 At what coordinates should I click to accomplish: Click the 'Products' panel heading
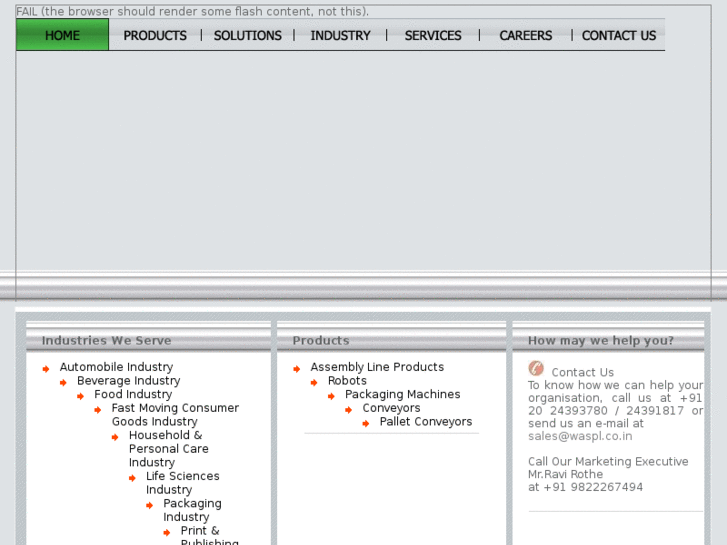tap(321, 340)
